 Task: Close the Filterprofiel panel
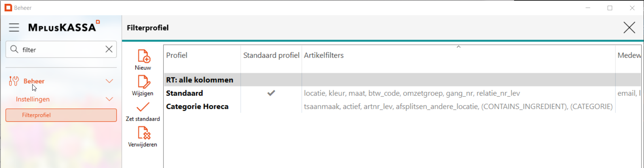tap(629, 28)
